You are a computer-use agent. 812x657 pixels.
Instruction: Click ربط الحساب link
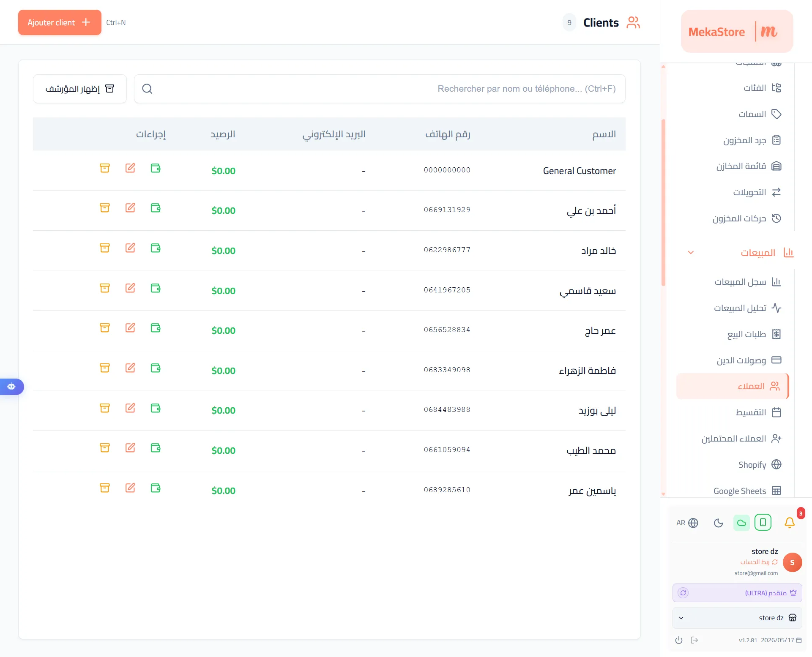point(759,562)
